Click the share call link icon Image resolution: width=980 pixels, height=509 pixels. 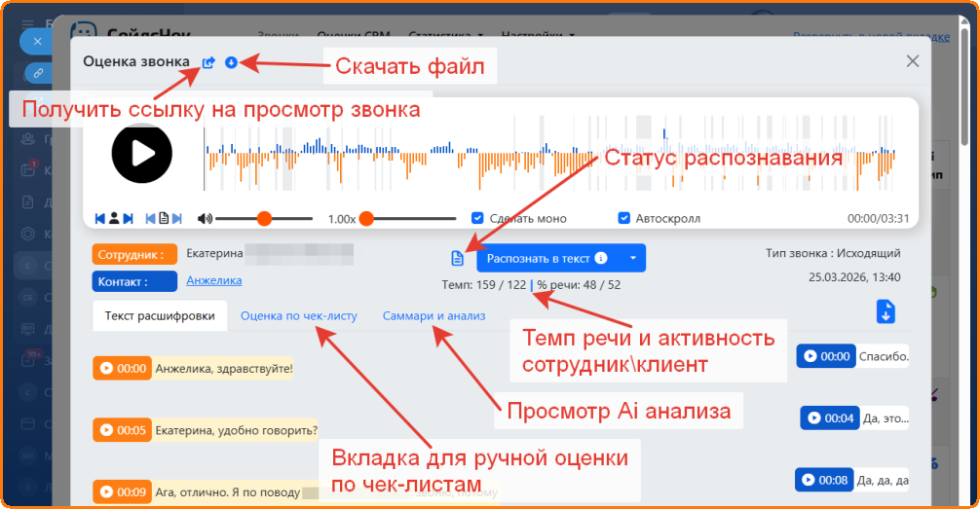(x=208, y=62)
